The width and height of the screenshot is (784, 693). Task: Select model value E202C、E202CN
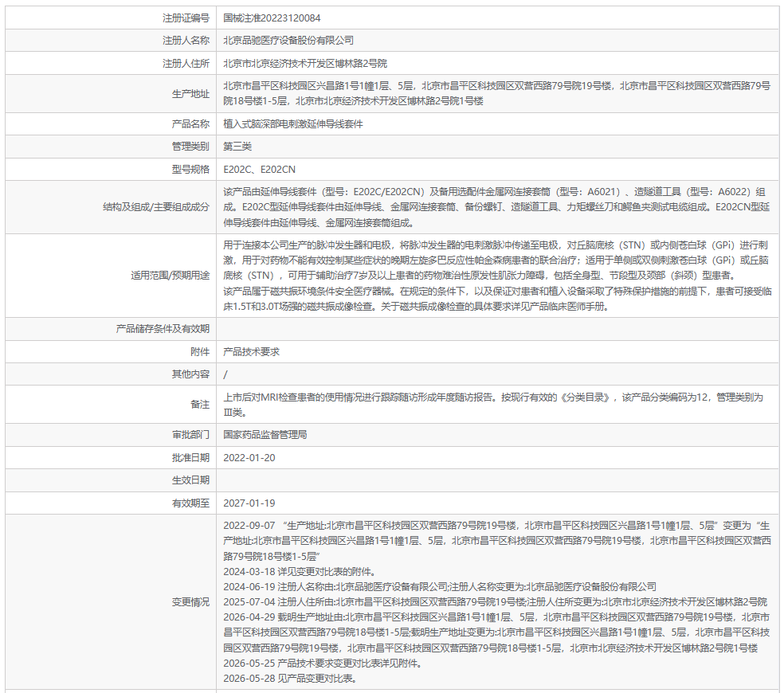[x=259, y=170]
